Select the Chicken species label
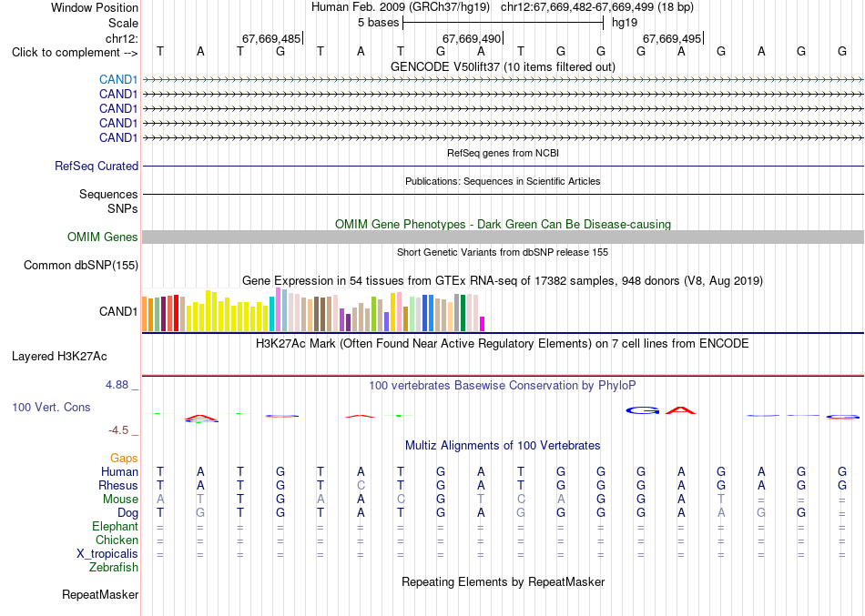The image size is (865, 616). pos(117,540)
